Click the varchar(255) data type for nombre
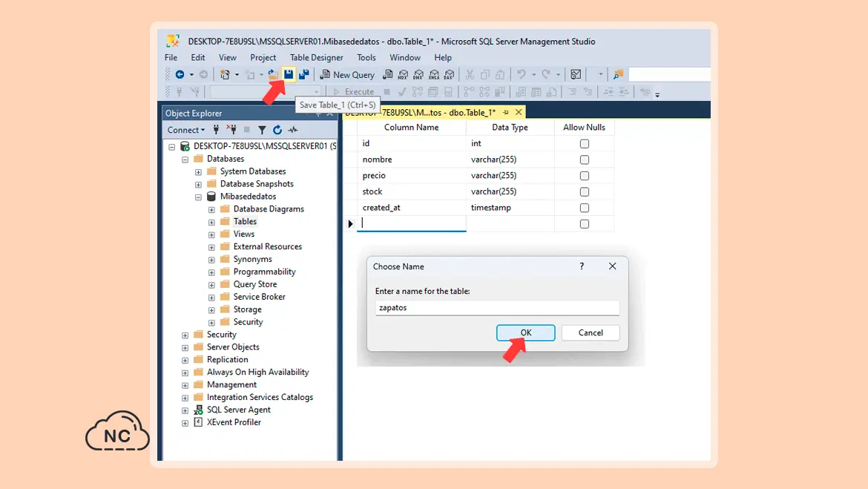 pyautogui.click(x=494, y=160)
